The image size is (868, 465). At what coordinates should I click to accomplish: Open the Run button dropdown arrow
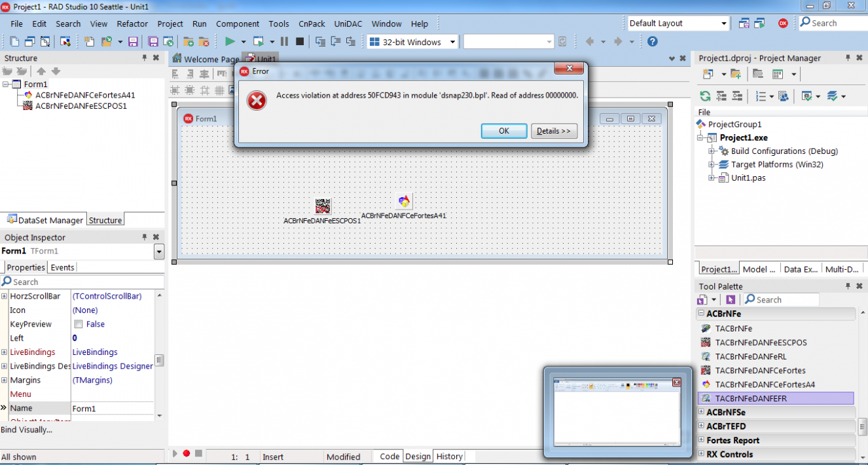244,42
